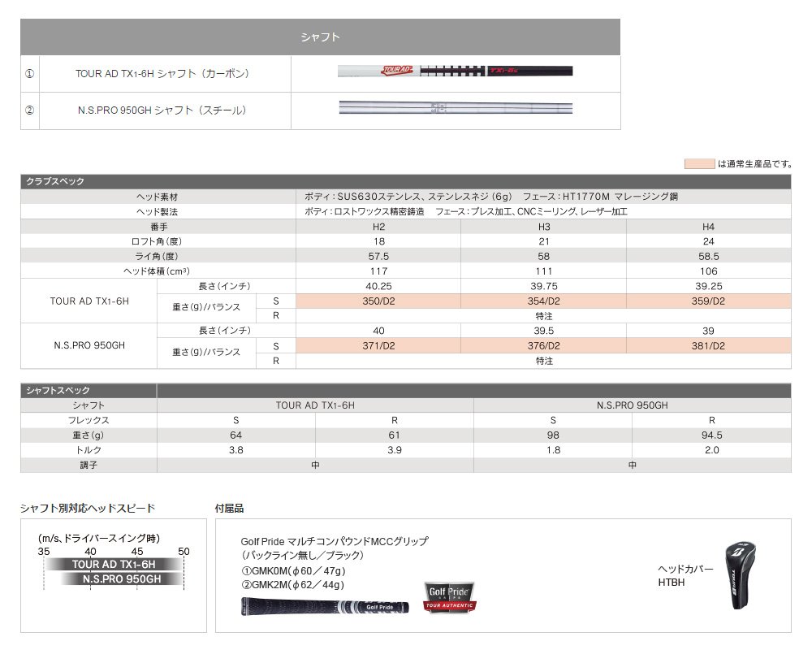This screenshot has height=650, width=812.
Task: Click torque value '3.9'
Action: 395,450
